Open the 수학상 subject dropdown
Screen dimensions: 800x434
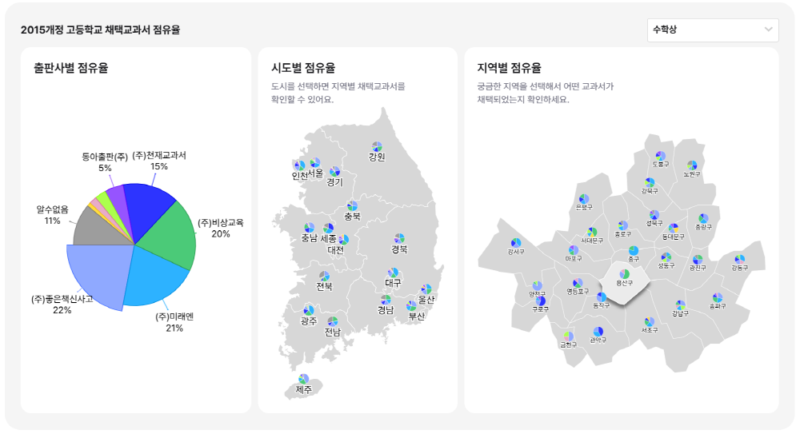coord(712,30)
